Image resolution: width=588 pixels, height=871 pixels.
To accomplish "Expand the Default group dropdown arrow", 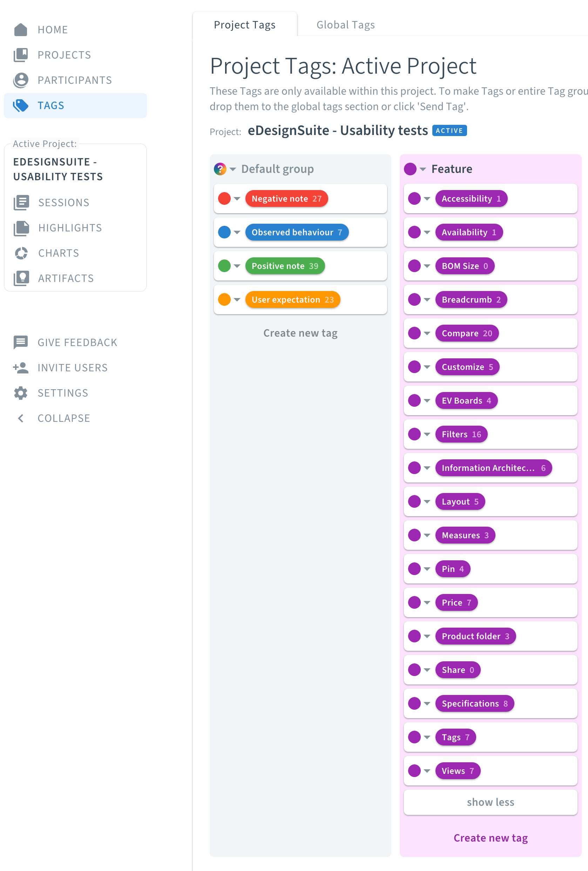I will (233, 169).
